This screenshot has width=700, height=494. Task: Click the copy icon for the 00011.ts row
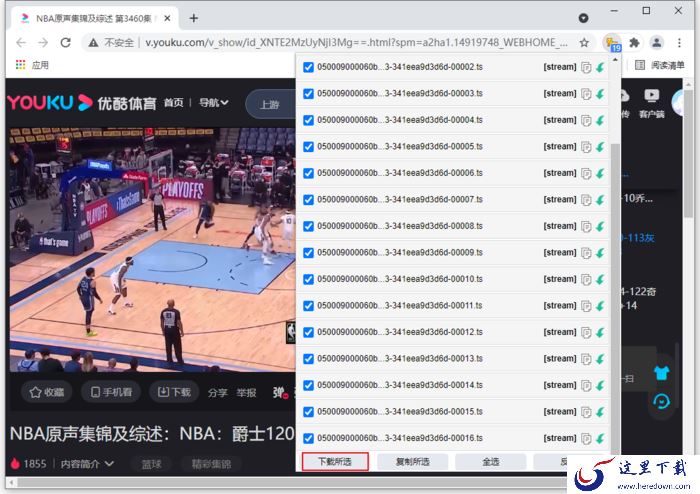coord(586,306)
